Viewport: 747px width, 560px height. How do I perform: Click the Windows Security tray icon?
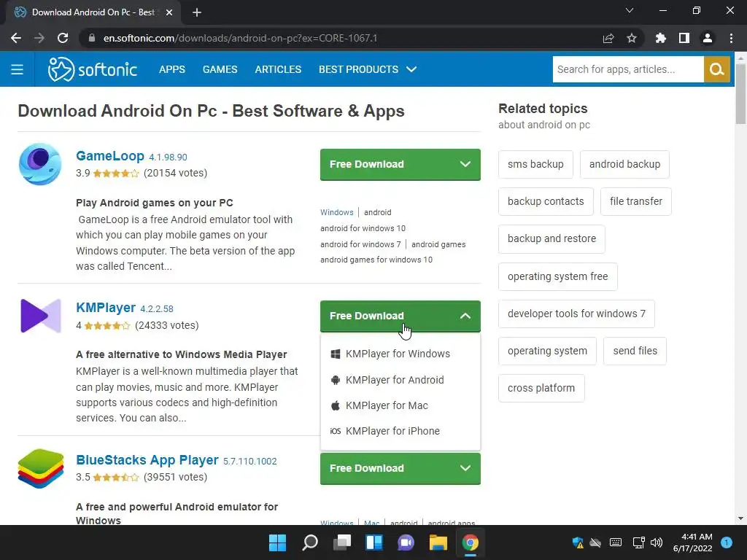click(x=578, y=542)
